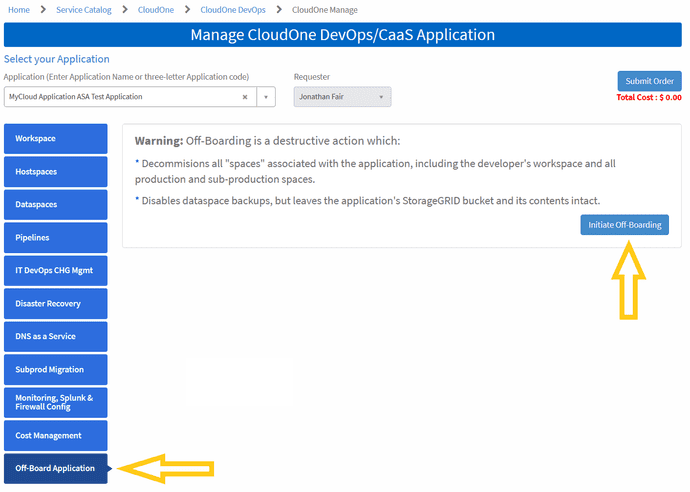690x492 pixels.
Task: Open the Disaster Recovery section
Action: [55, 304]
